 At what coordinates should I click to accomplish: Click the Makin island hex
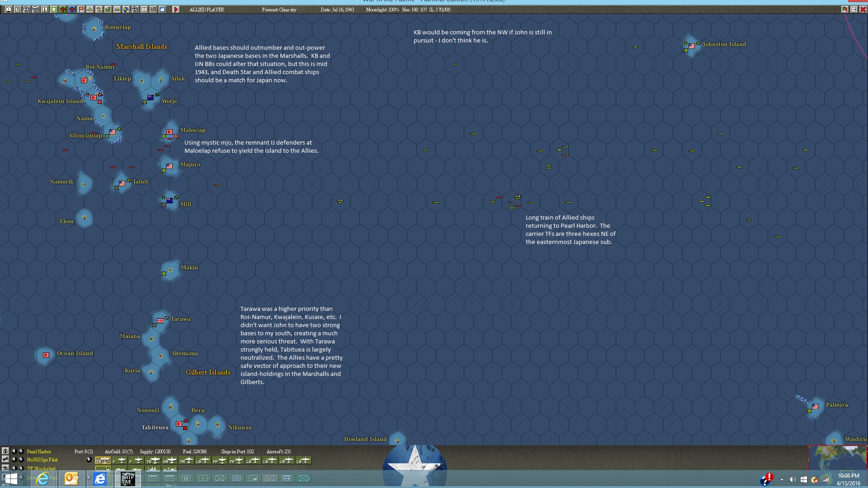coord(170,270)
